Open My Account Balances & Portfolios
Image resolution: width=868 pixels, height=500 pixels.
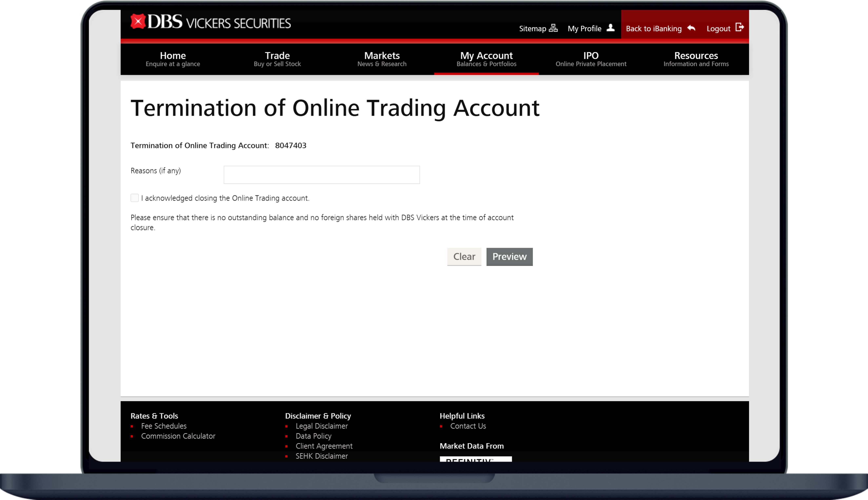tap(486, 59)
